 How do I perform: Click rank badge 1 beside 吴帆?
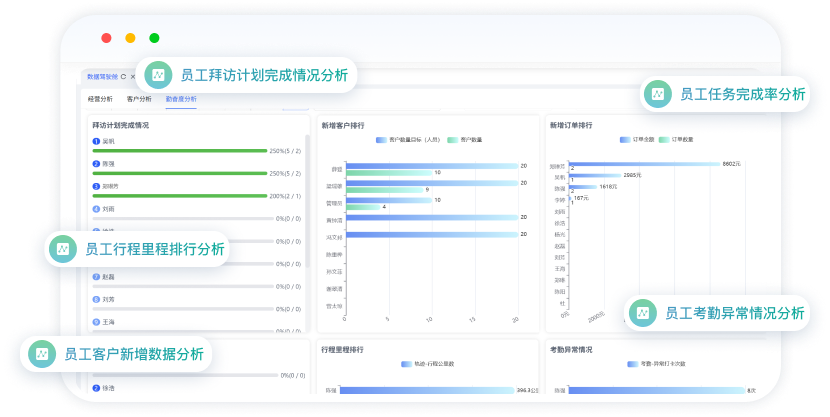coord(95,142)
